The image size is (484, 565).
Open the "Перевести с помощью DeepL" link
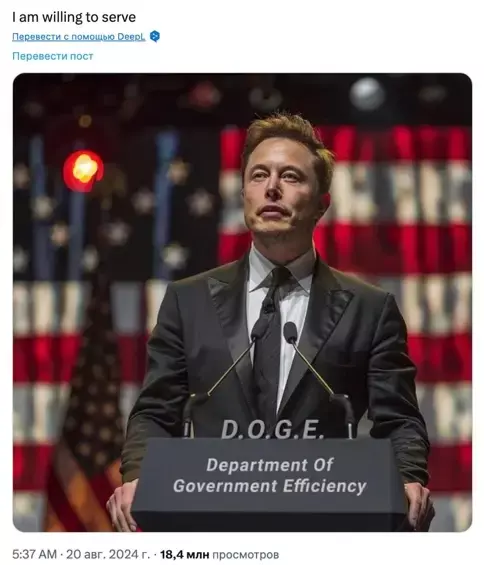click(79, 37)
